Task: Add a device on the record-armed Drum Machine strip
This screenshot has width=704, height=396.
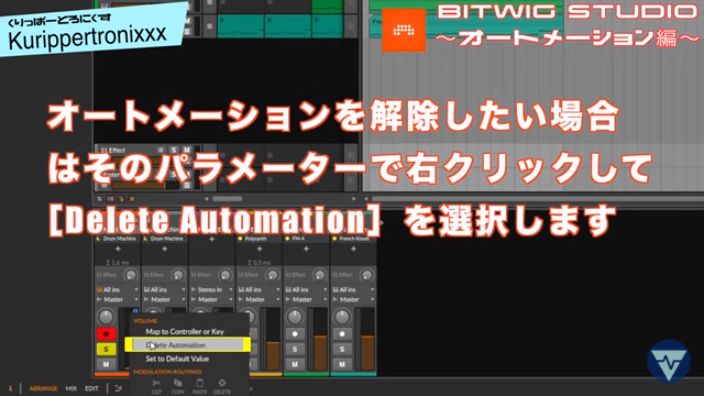Action: coord(118,249)
